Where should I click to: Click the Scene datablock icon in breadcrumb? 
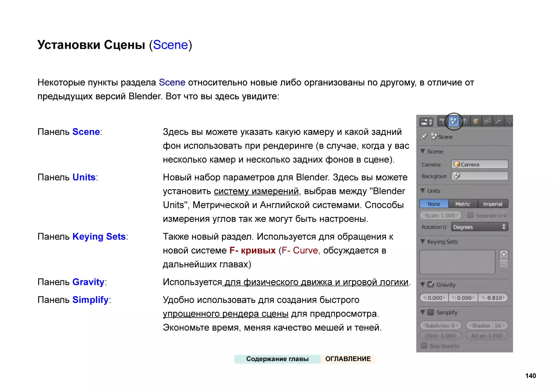(434, 136)
